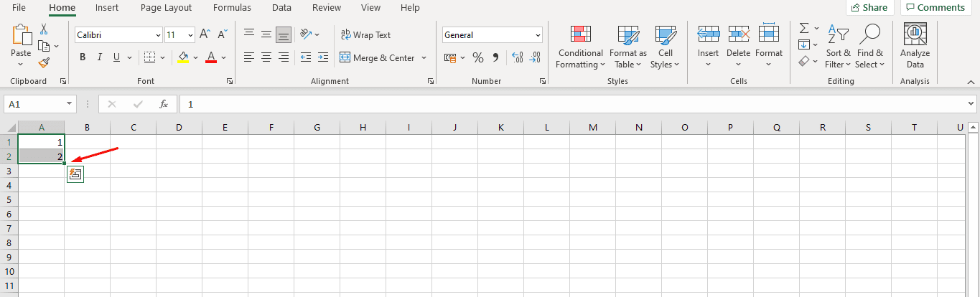Toggle Bold formatting
980x297 pixels.
[x=83, y=57]
